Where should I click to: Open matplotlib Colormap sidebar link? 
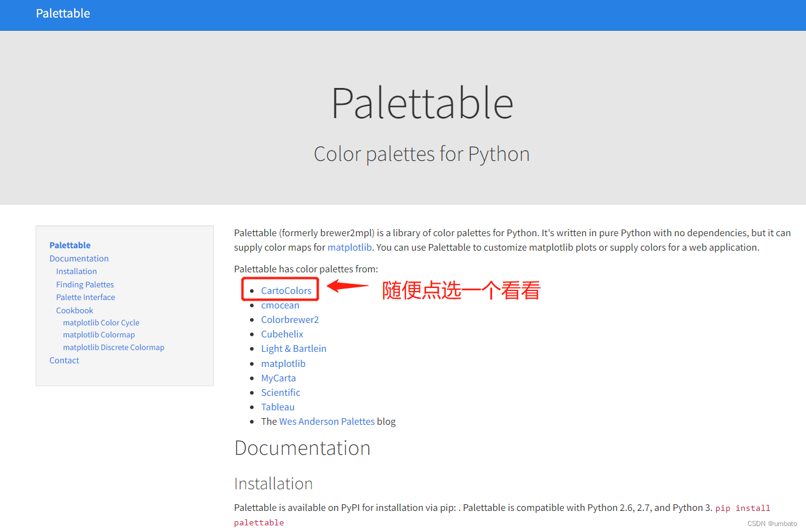point(99,335)
